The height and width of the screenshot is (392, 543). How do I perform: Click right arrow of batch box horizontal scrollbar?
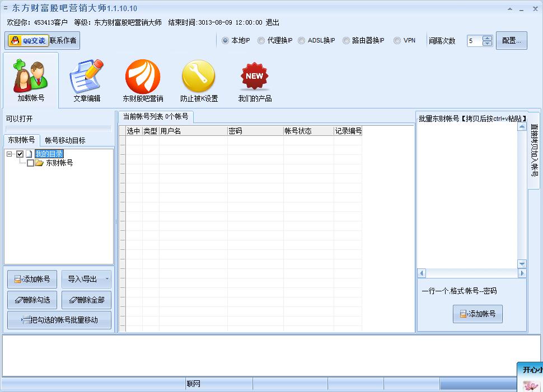pos(522,273)
